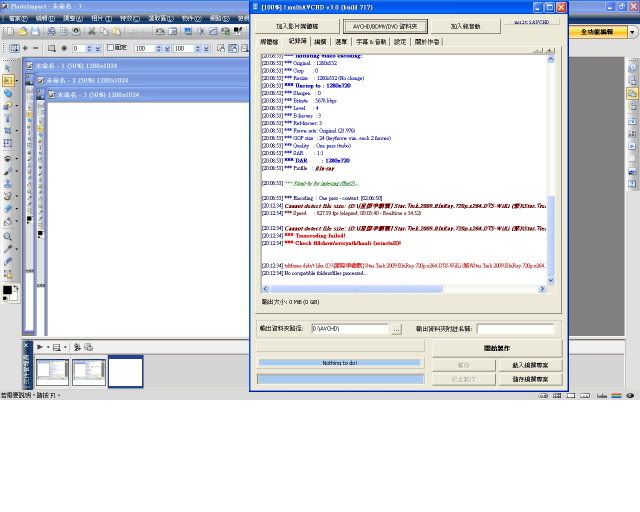Select the Eyedropper tool
The image size is (640, 512).
click(x=8, y=249)
